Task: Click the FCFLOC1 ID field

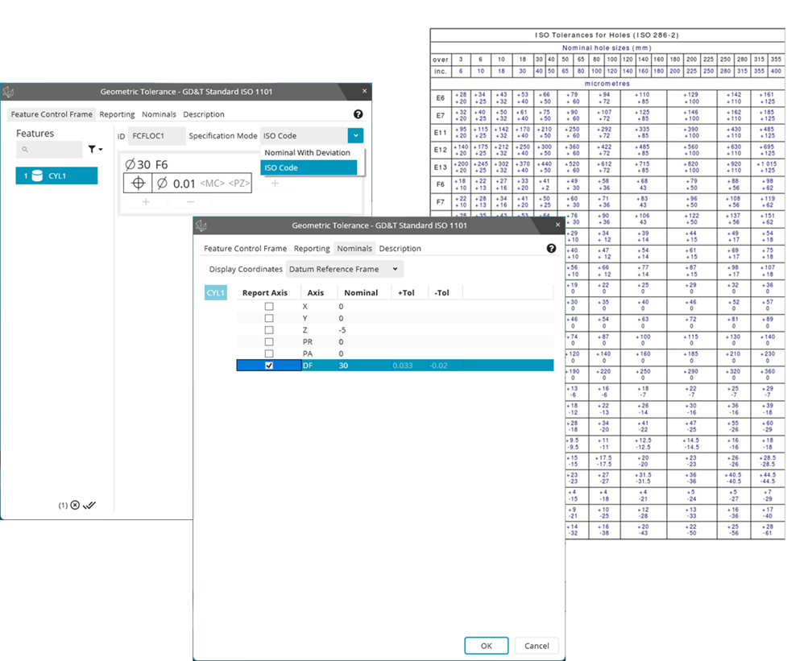Action: (157, 135)
